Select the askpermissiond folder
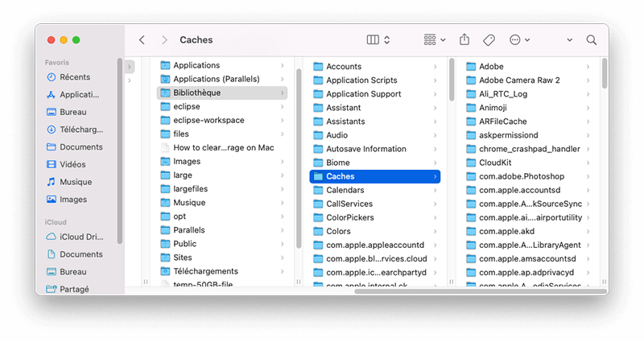This screenshot has height=342, width=644. (x=528, y=135)
